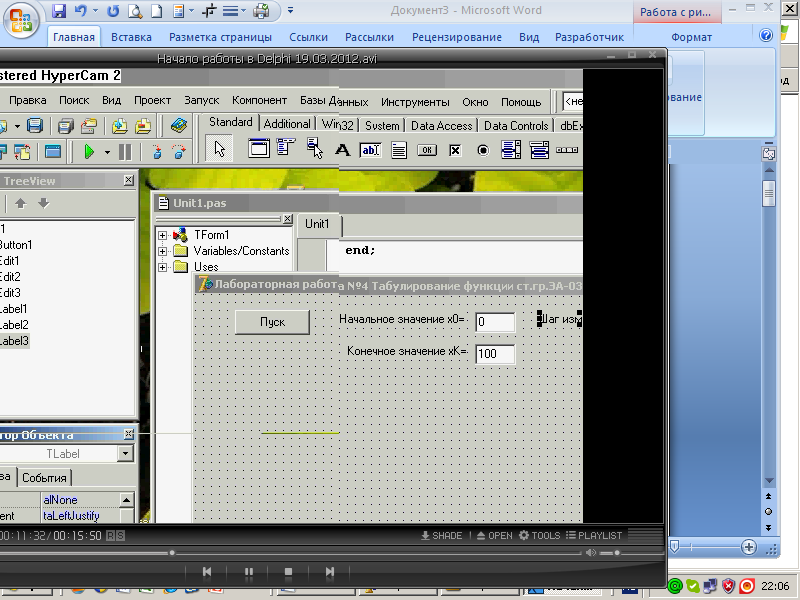Click the Пуск button on the form
This screenshot has height=600, width=800.
(x=272, y=322)
